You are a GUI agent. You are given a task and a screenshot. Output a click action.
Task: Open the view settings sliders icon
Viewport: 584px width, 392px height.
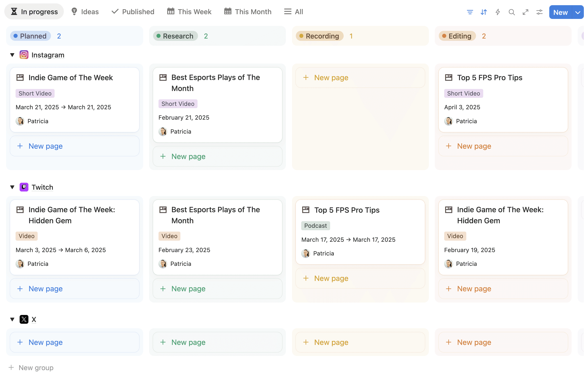point(539,12)
